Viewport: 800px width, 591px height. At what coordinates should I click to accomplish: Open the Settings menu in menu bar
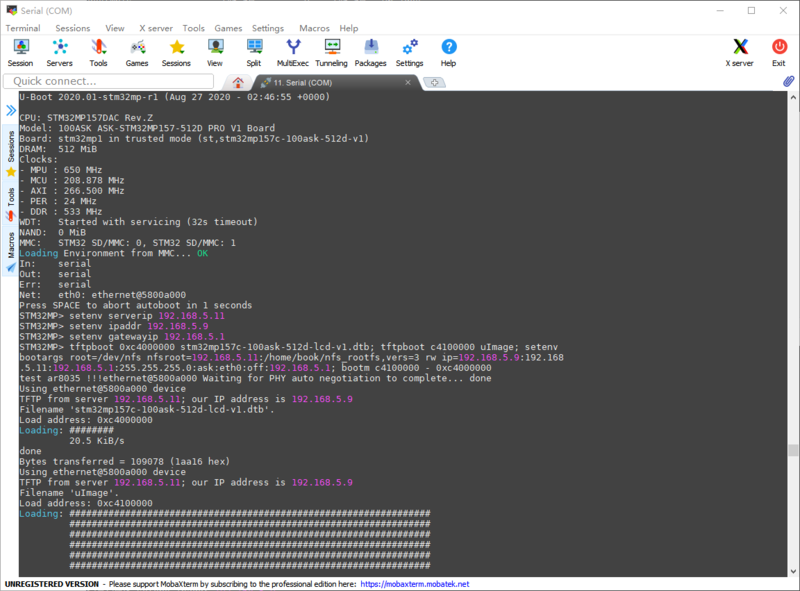[x=268, y=28]
